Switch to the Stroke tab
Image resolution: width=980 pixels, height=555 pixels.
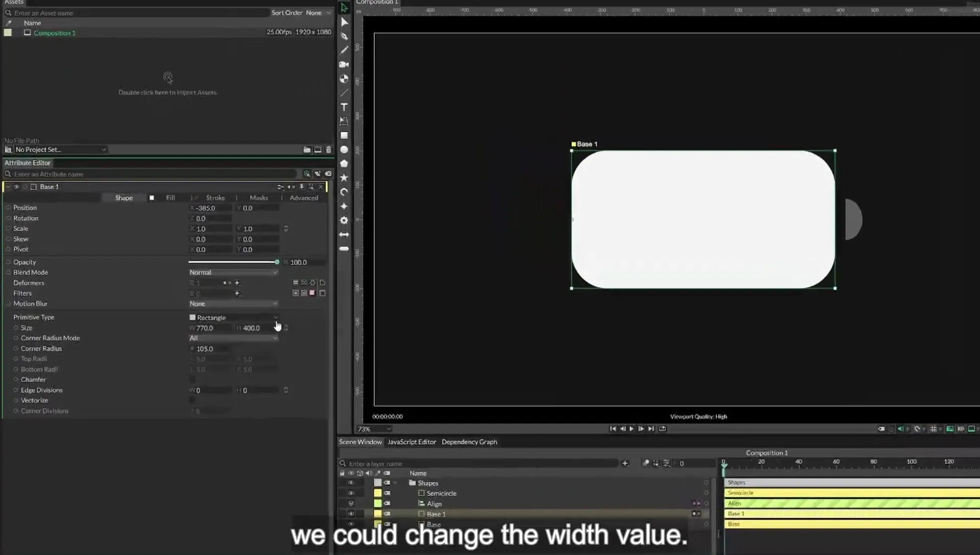pos(215,198)
